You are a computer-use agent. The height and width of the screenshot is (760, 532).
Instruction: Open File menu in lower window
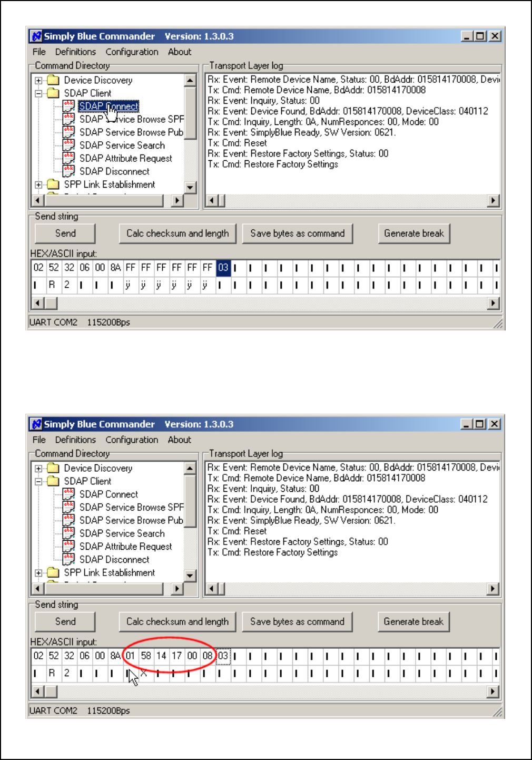(39, 440)
